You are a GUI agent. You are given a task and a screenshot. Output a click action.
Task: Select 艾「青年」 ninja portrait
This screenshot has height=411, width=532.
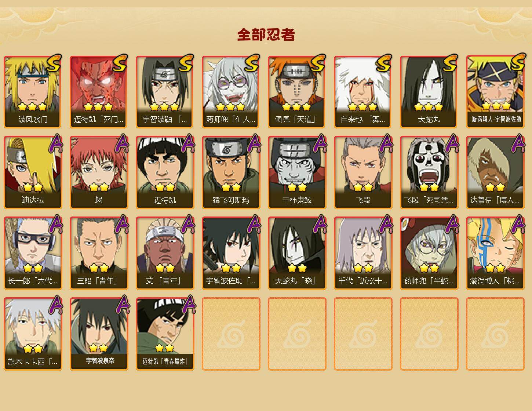click(x=165, y=253)
